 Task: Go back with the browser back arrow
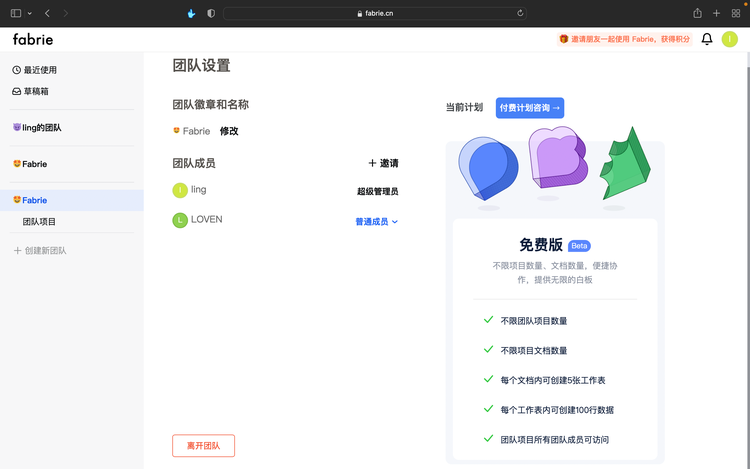(47, 13)
